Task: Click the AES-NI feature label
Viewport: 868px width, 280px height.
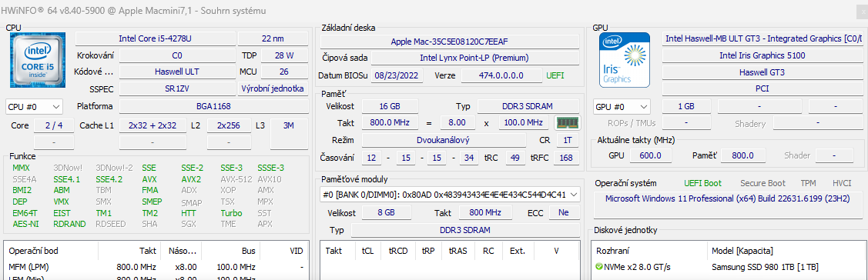Action: click(25, 224)
